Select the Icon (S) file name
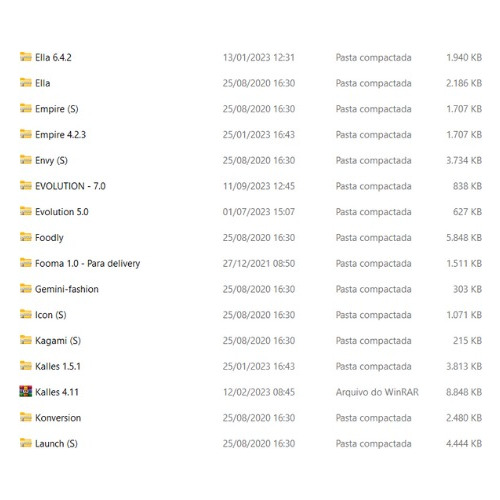 [51, 315]
